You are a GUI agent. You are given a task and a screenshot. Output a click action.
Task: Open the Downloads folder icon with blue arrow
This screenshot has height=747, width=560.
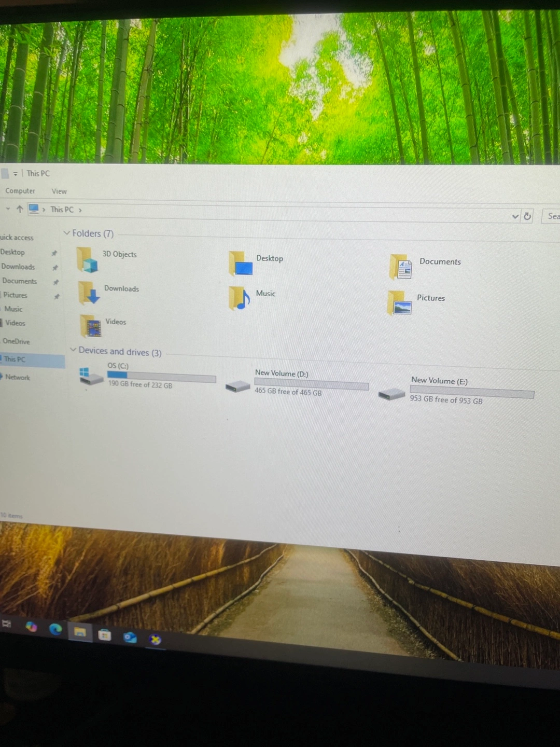89,293
